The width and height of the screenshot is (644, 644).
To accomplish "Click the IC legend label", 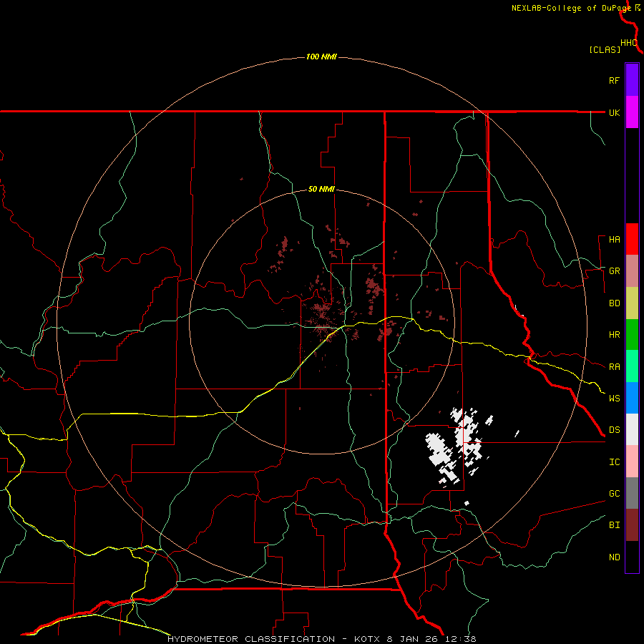I will click(614, 462).
